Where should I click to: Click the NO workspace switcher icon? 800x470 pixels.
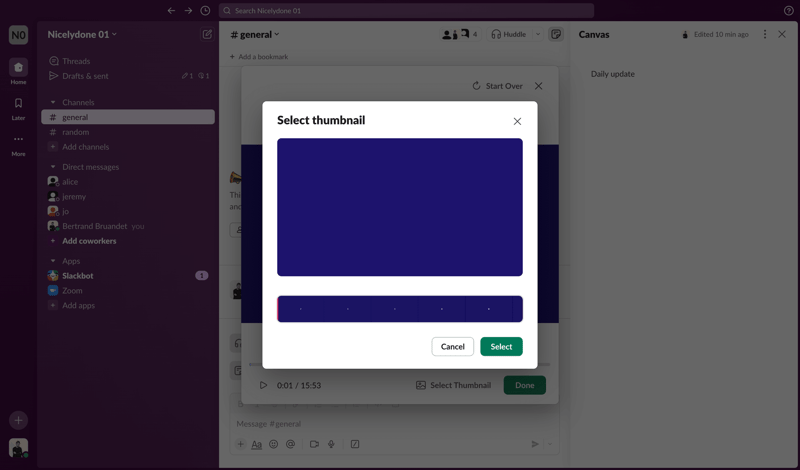(x=18, y=35)
